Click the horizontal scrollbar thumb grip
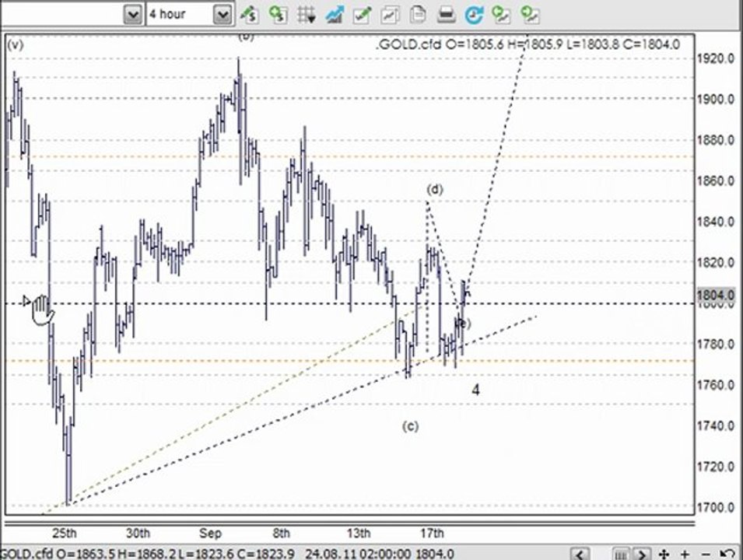The image size is (743, 560). [x=620, y=554]
